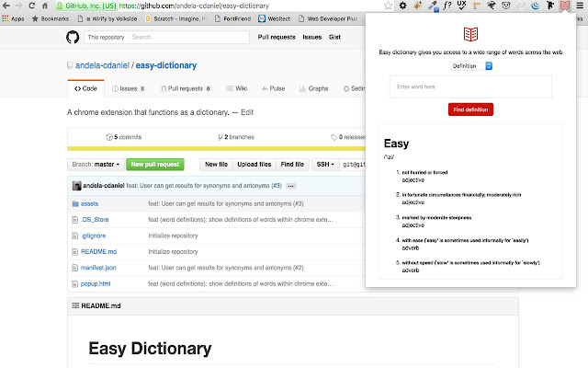Switch to the repository Pull requests tab
588x368 pixels.
coord(186,88)
